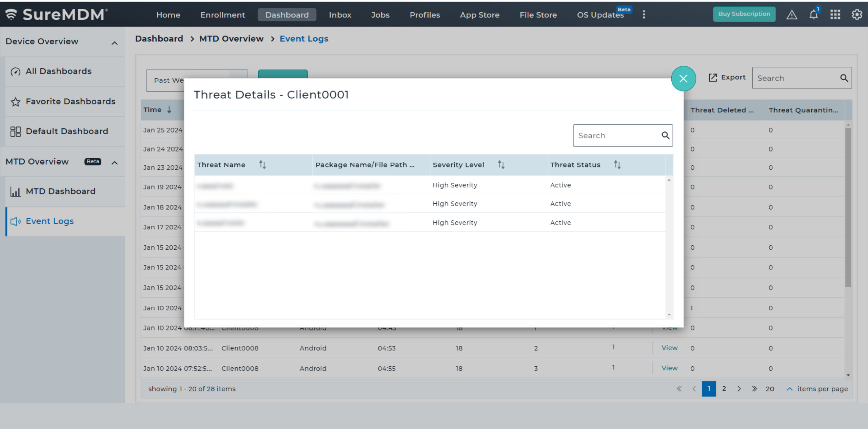Viewport: 868px width, 429px height.
Task: Click 'showing 1 - 20 of 28 items' text
Action: tap(192, 389)
